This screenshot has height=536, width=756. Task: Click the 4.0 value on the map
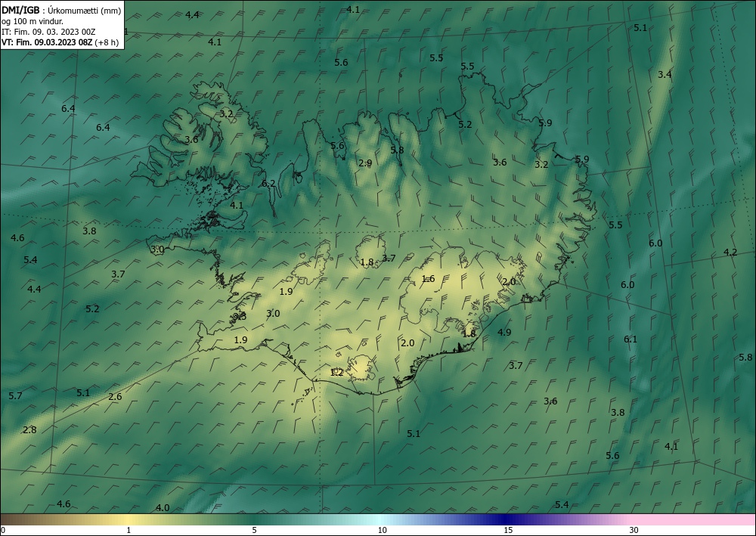tap(163, 507)
